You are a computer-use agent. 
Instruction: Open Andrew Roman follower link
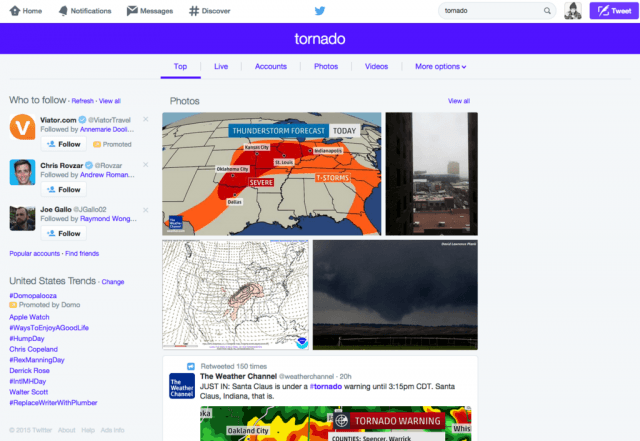(107, 175)
